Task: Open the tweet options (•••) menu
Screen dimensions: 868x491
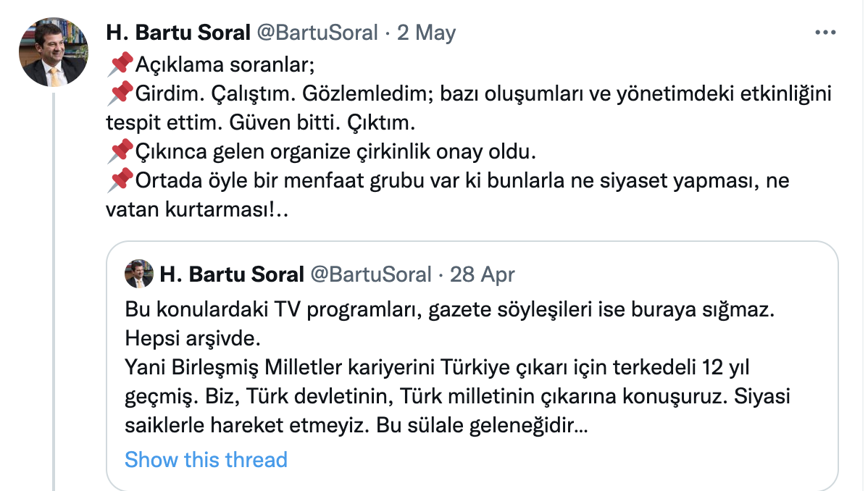Action: [824, 32]
